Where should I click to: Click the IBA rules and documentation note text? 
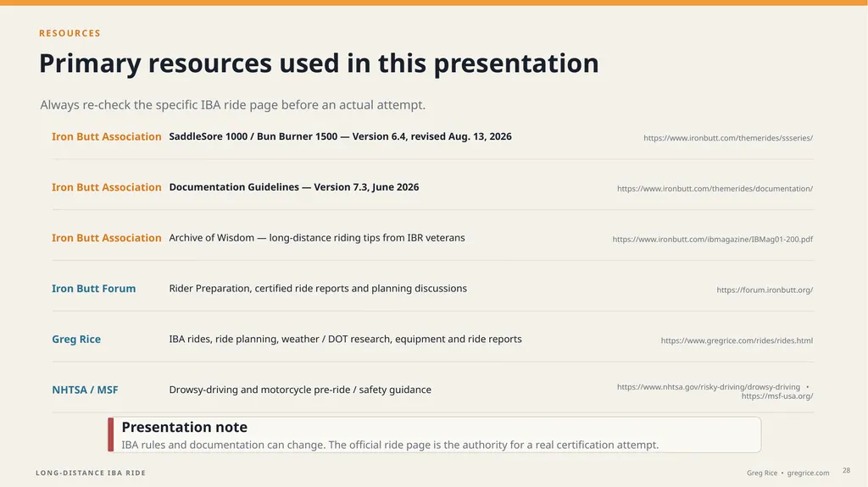click(x=390, y=445)
